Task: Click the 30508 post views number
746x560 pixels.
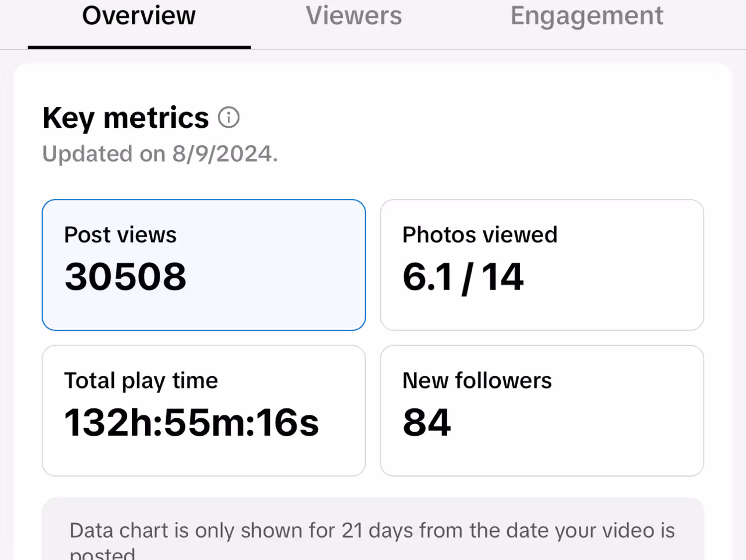Action: [125, 277]
